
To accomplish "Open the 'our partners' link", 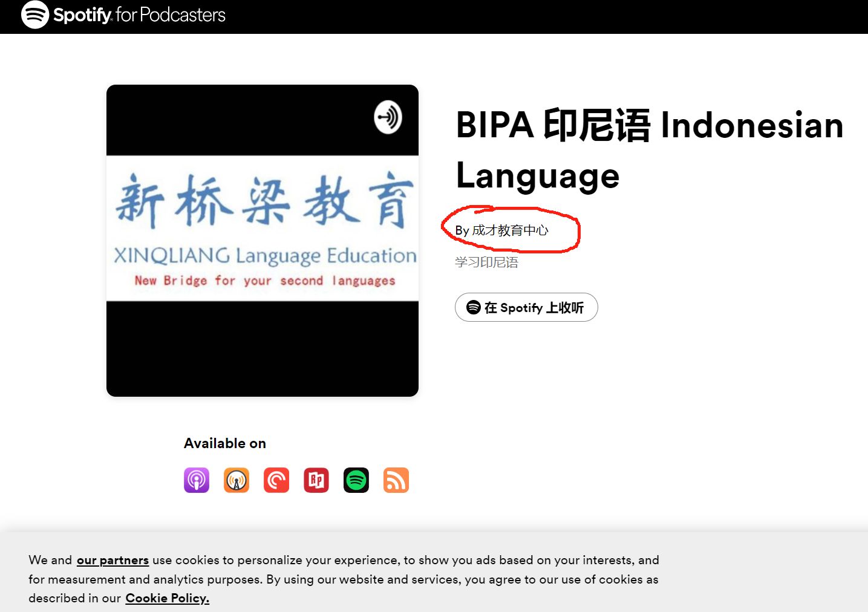I will coord(113,560).
